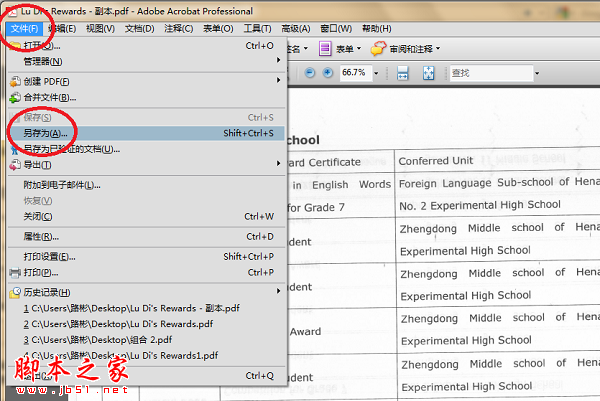The image size is (600, 401).
Task: Choose 附加到电子邮件(L) entry
Action: [x=146, y=185]
